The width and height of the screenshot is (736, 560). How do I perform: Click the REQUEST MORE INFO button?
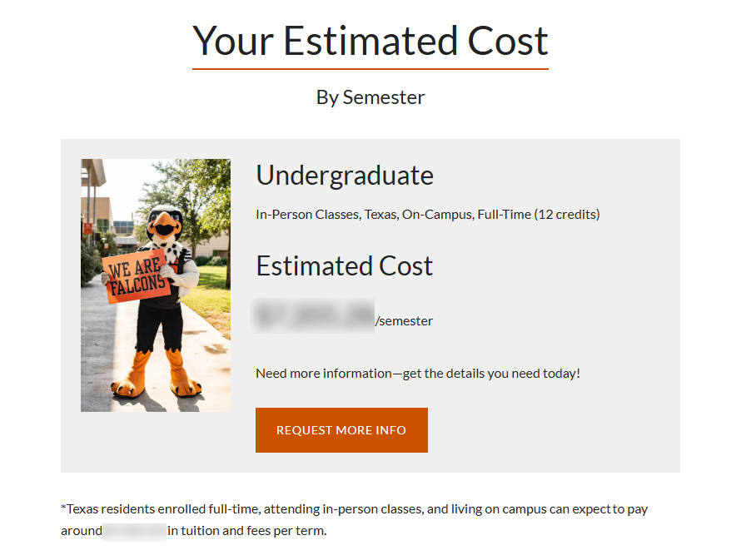coord(341,430)
